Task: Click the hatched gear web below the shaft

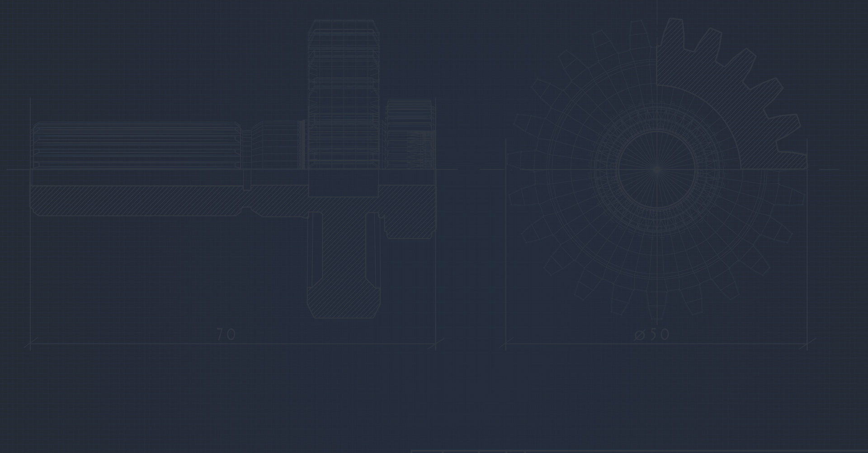Action: (344, 262)
